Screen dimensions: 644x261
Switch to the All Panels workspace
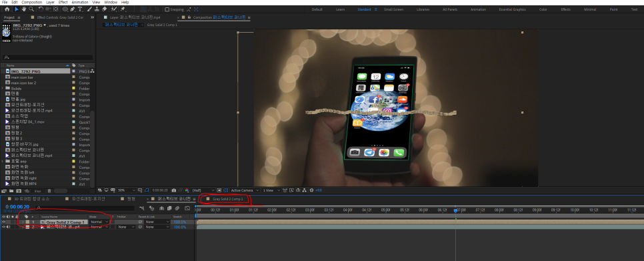click(x=450, y=9)
